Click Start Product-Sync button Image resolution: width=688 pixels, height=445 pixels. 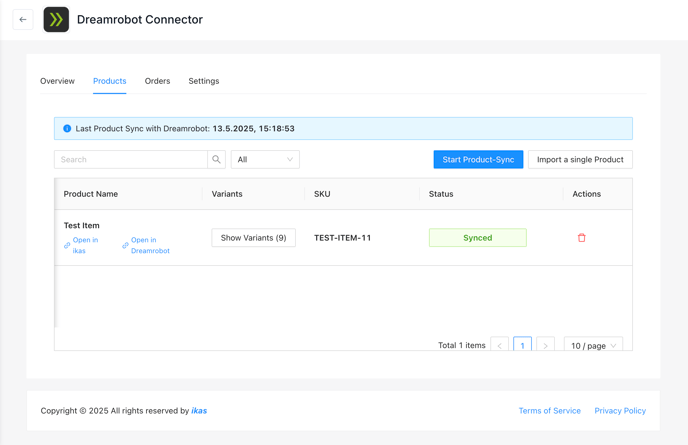478,159
